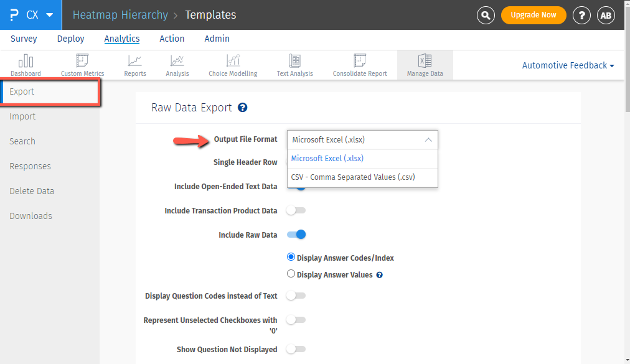Click the search magnifier icon
This screenshot has height=364, width=630.
click(x=486, y=15)
